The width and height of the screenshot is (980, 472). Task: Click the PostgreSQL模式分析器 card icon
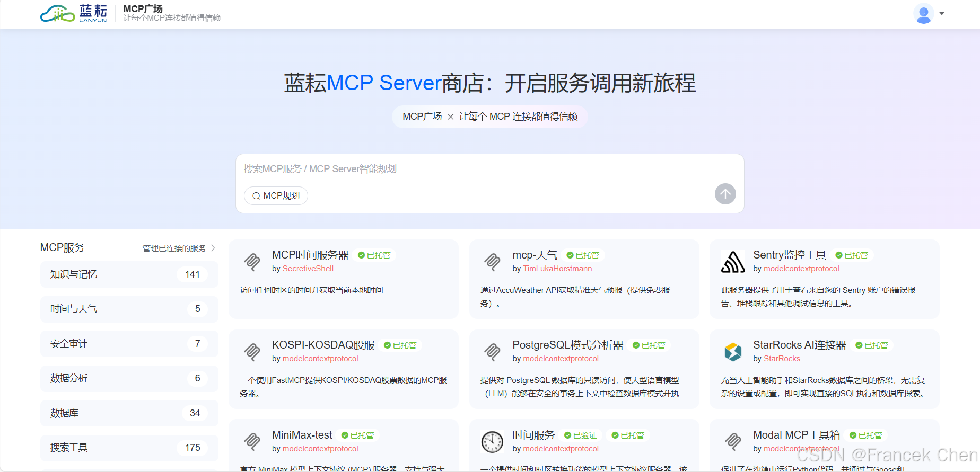click(x=493, y=352)
